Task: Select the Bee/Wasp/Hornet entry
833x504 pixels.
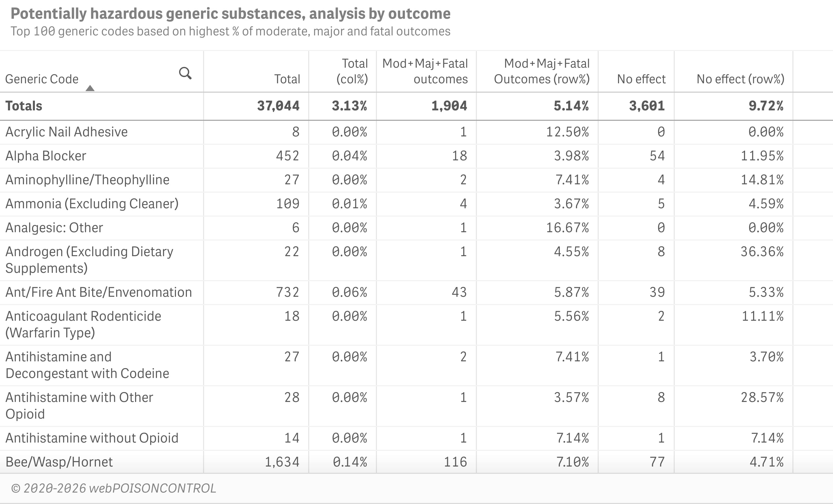Action: [59, 461]
